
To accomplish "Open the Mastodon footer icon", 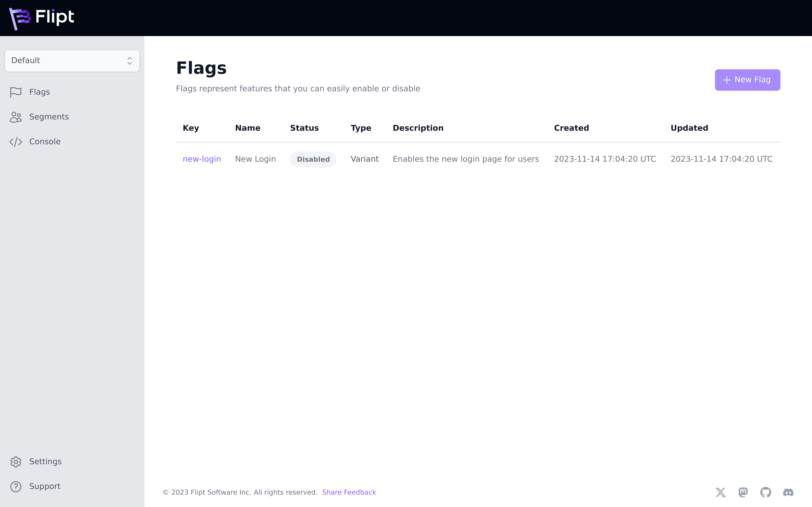I will pyautogui.click(x=743, y=492).
